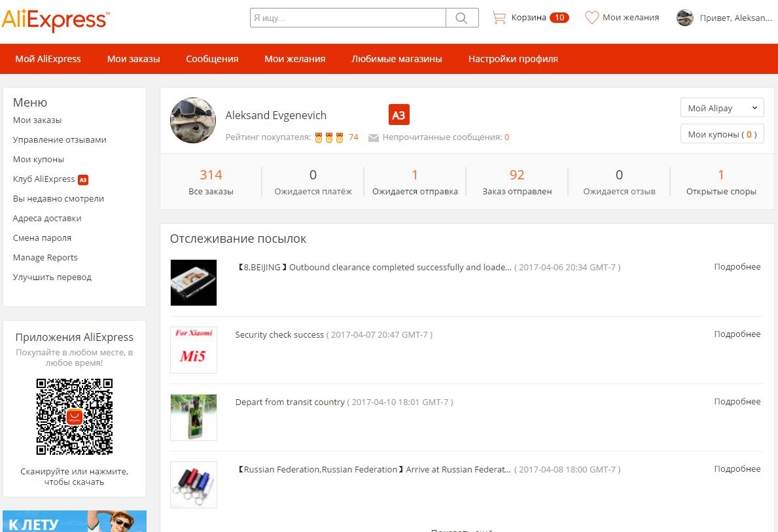Open the Настройки профиля tab
This screenshot has height=532, width=778.
point(513,59)
